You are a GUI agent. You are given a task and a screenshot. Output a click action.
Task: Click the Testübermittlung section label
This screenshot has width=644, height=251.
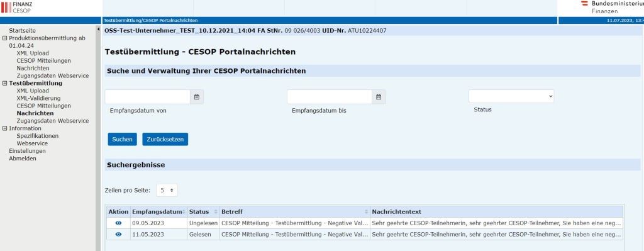tap(36, 84)
